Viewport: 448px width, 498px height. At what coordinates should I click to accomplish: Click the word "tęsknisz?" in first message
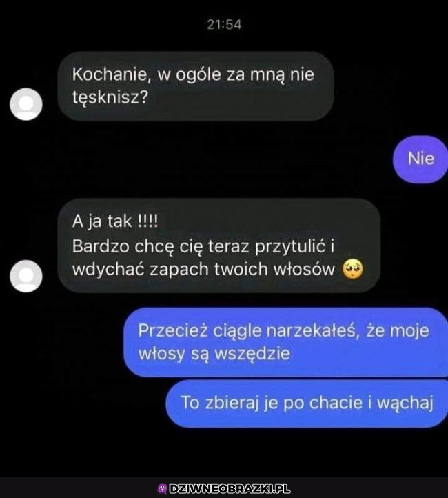click(x=110, y=97)
